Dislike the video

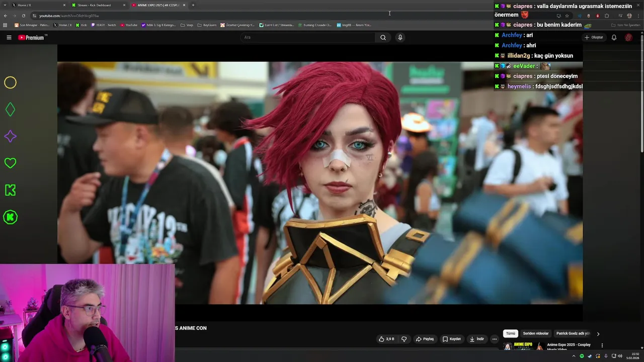404,339
